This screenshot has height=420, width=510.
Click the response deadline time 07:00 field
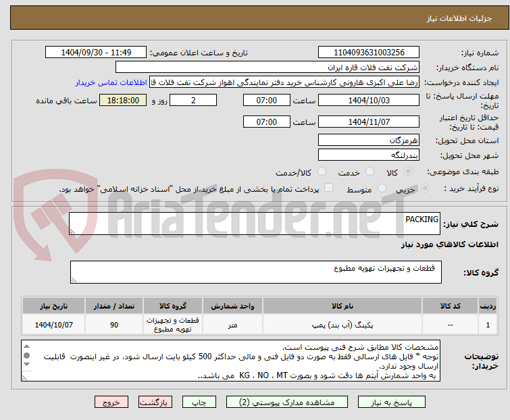tap(266, 100)
